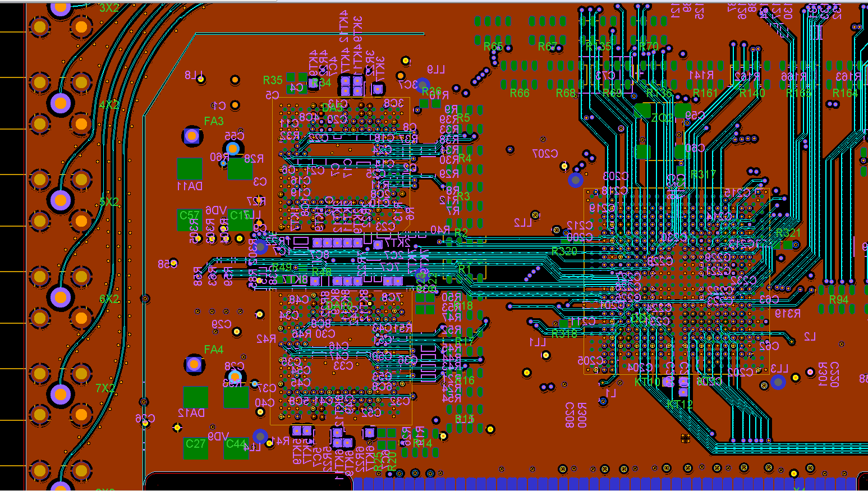Click the DA5 chip designator
Viewport: 868px width, 491px height.
(x=332, y=107)
